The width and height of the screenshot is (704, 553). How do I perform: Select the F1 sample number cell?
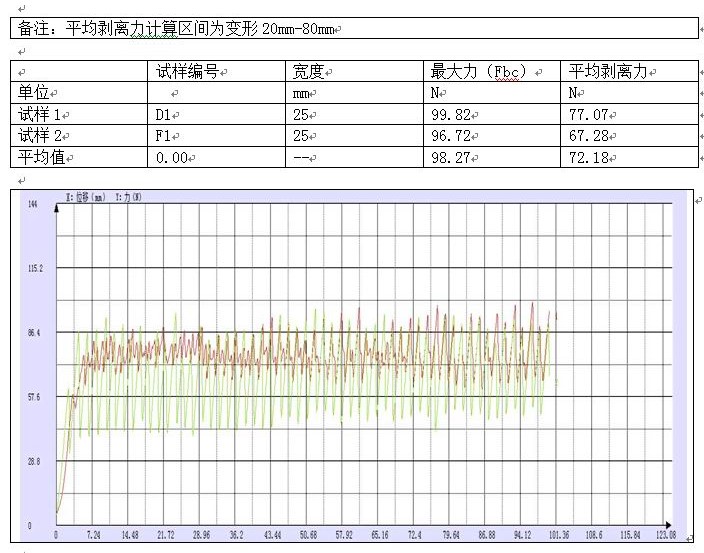tap(165, 135)
